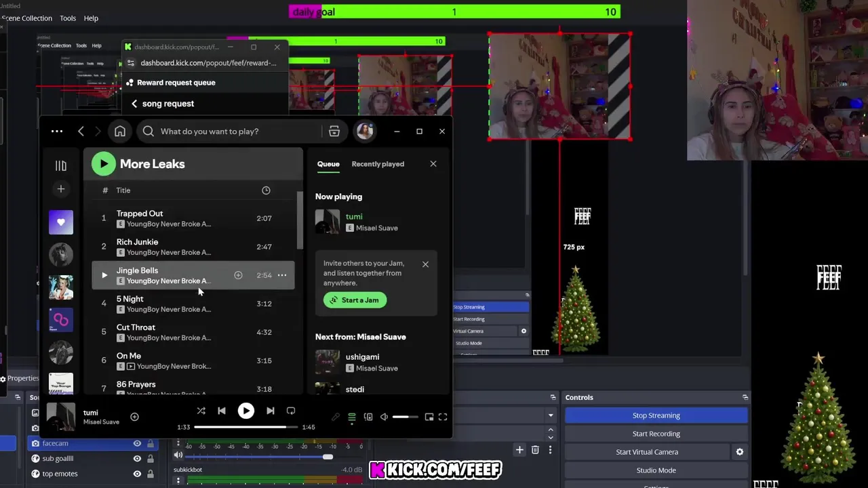Open the Tools menu in OBS

tap(68, 18)
